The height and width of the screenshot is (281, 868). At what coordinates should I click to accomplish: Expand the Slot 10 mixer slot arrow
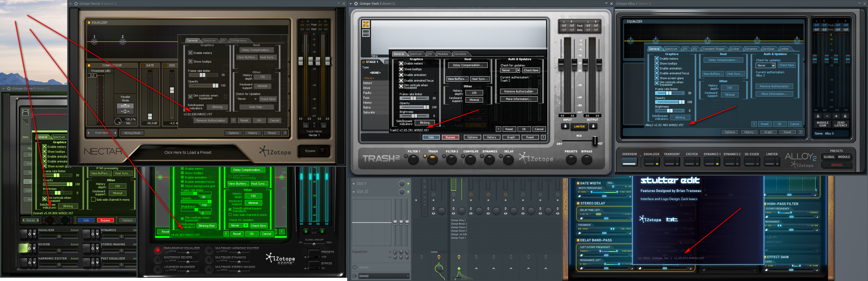point(354,192)
